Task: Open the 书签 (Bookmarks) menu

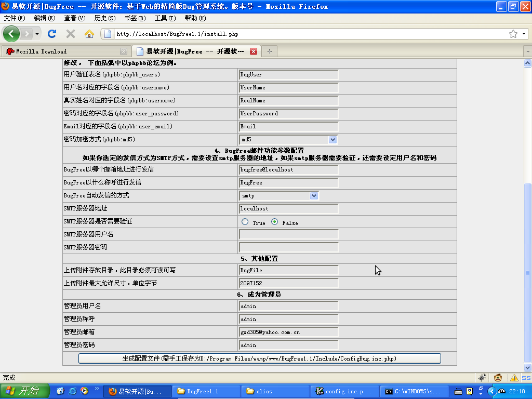Action: pos(135,18)
